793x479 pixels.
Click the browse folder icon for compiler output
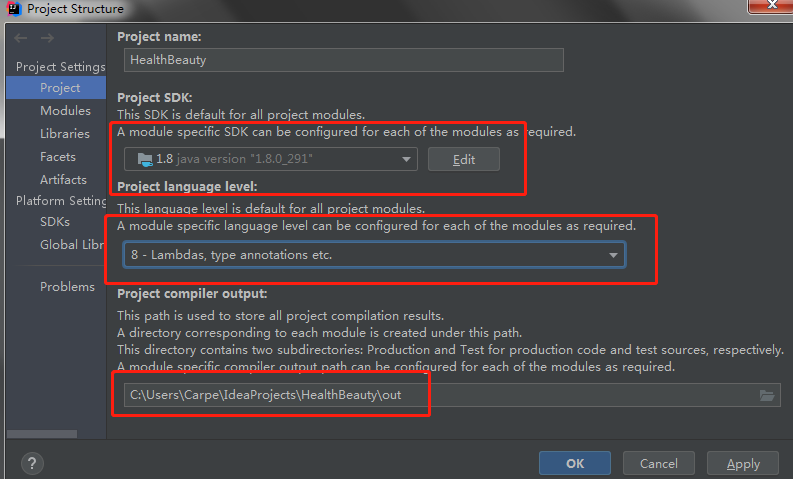[x=767, y=395]
